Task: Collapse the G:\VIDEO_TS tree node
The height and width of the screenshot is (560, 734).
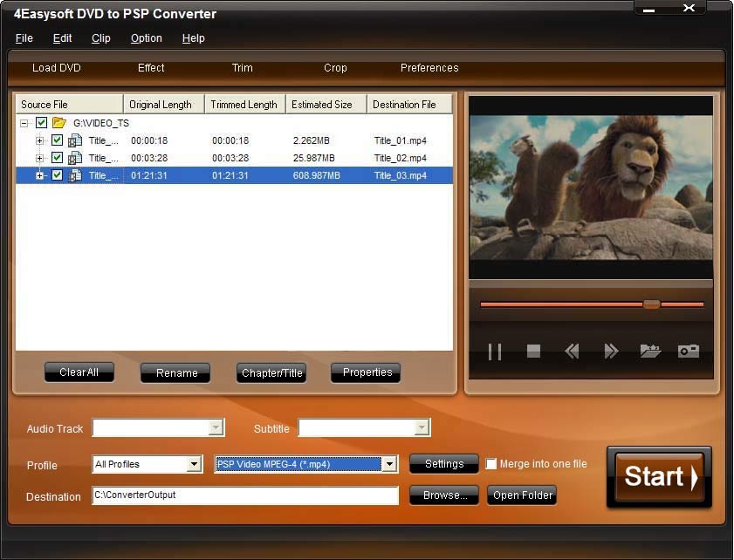Action: pyautogui.click(x=24, y=123)
